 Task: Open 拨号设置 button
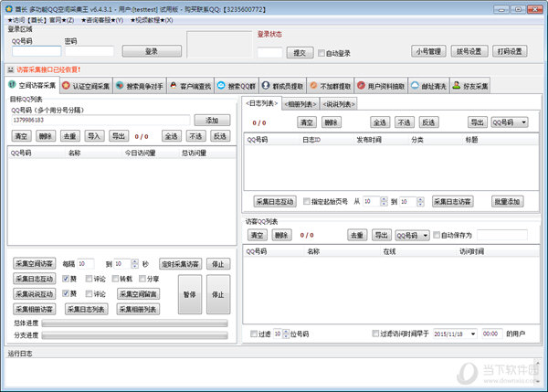tap(469, 51)
